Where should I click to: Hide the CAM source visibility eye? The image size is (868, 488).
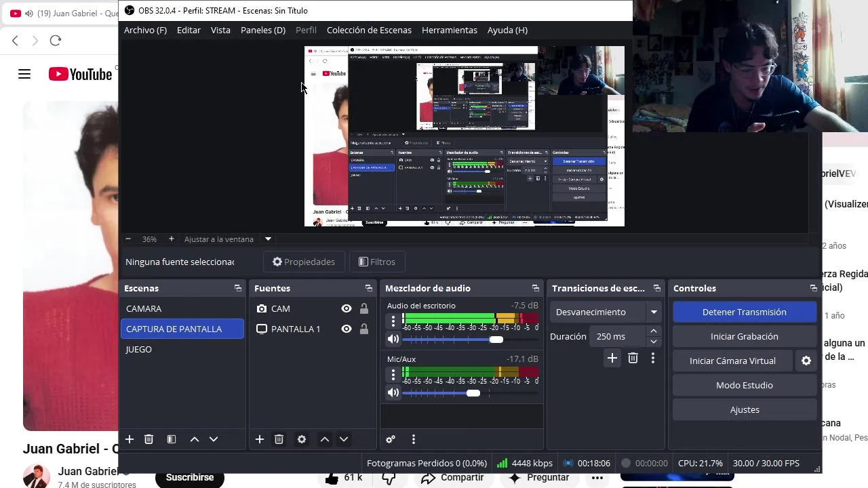click(347, 308)
